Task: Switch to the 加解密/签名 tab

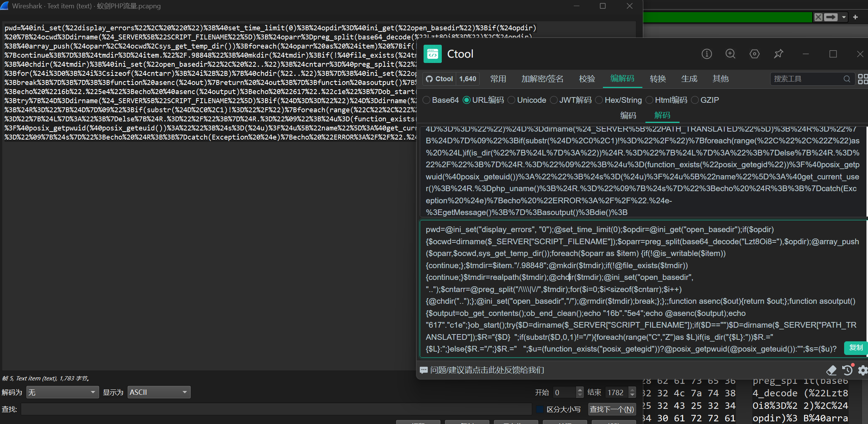Action: pyautogui.click(x=542, y=79)
